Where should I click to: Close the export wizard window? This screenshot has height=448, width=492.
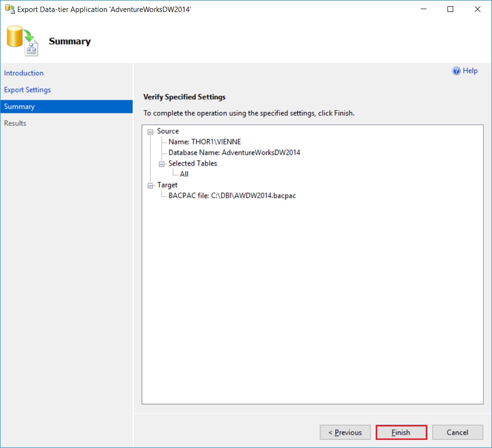(x=477, y=9)
